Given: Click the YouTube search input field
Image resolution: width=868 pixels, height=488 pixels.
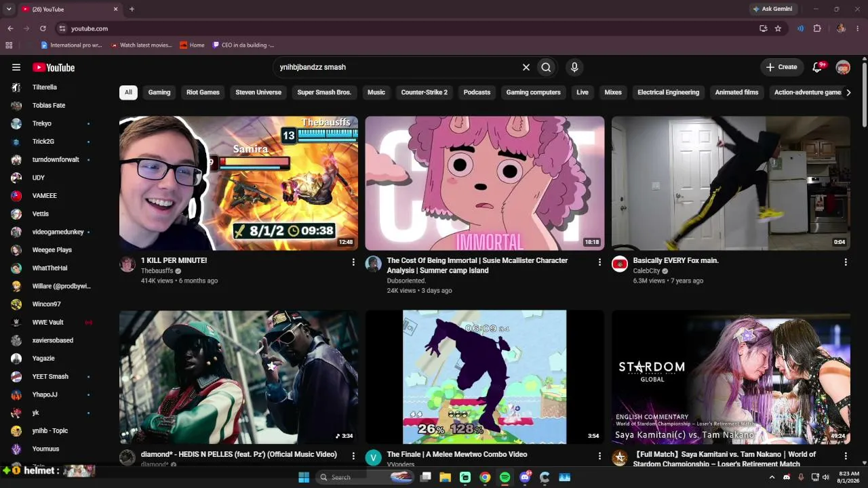Looking at the screenshot, I should (x=397, y=67).
